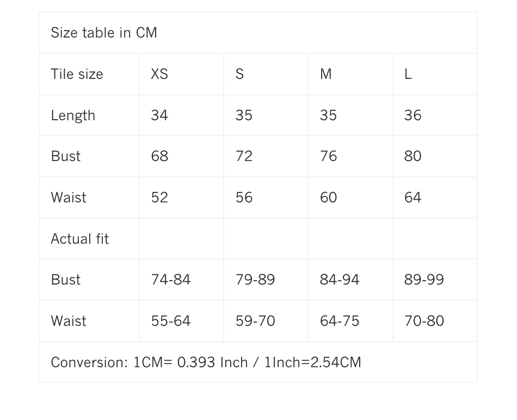This screenshot has height=420, width=517.
Task: Click the Waist value 64 cell
Action: tap(413, 197)
